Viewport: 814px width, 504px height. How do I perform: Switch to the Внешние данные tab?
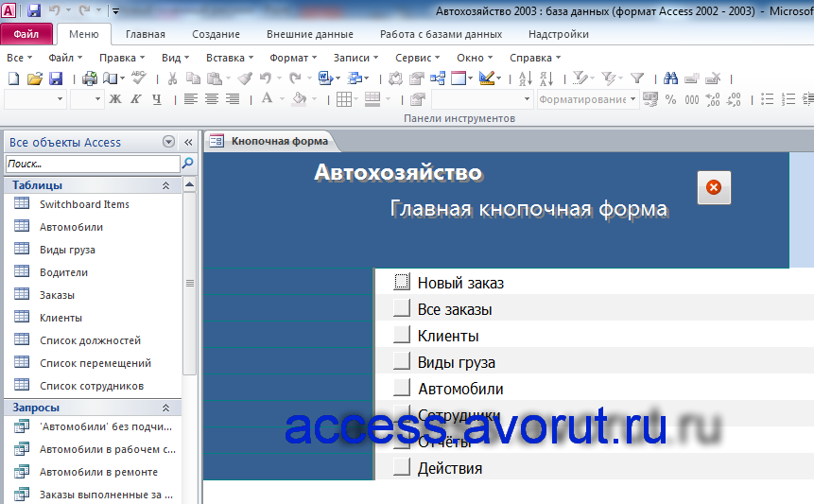click(x=310, y=34)
